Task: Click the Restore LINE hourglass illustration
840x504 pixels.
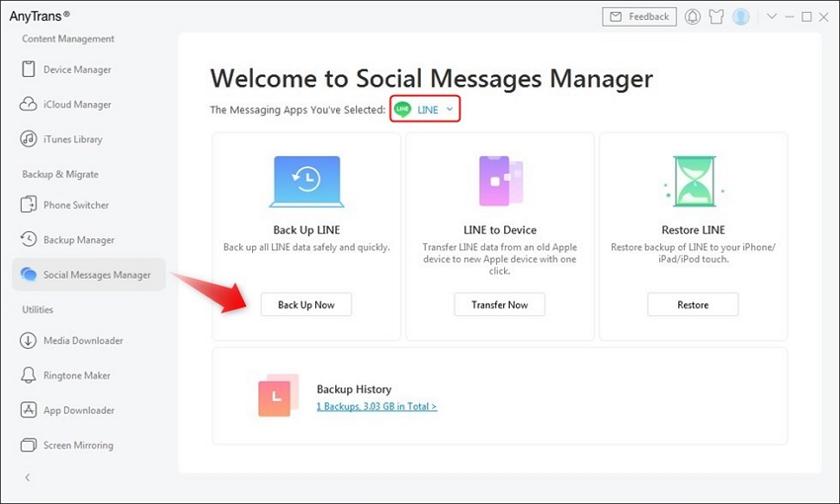Action: tap(694, 181)
